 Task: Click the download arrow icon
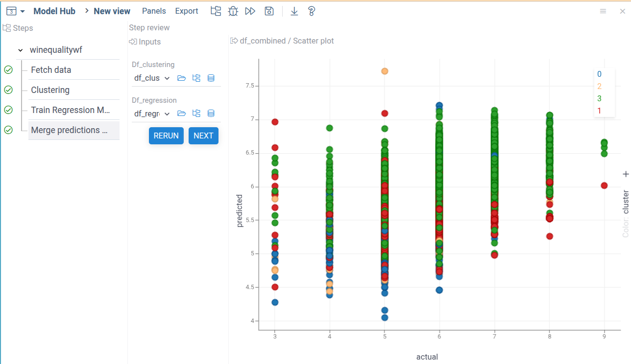(294, 11)
